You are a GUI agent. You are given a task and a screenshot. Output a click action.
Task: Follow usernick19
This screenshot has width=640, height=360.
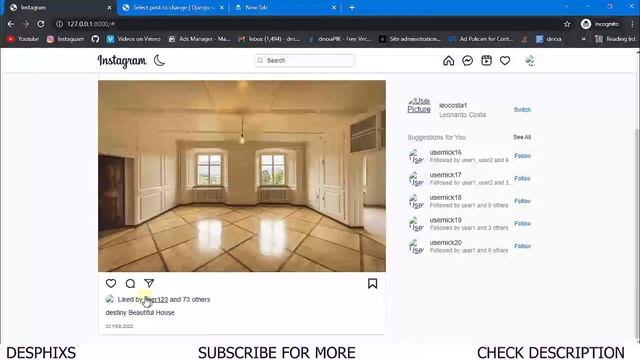[522, 224]
